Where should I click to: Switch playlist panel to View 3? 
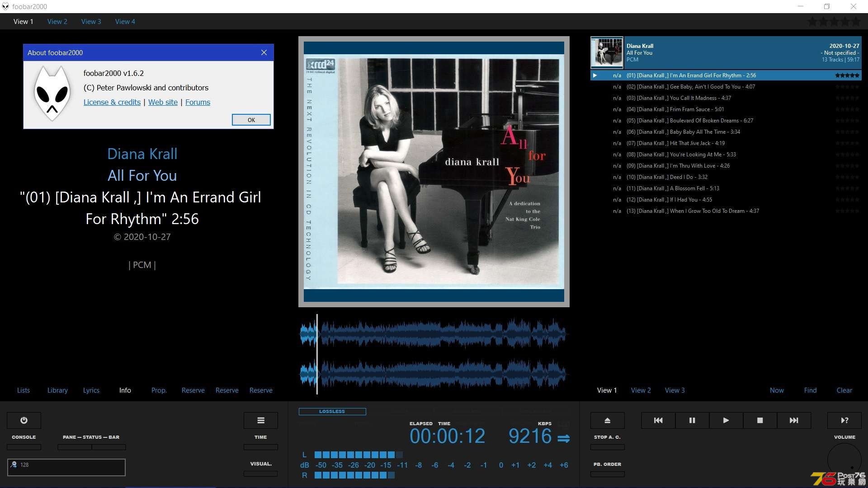tap(675, 390)
